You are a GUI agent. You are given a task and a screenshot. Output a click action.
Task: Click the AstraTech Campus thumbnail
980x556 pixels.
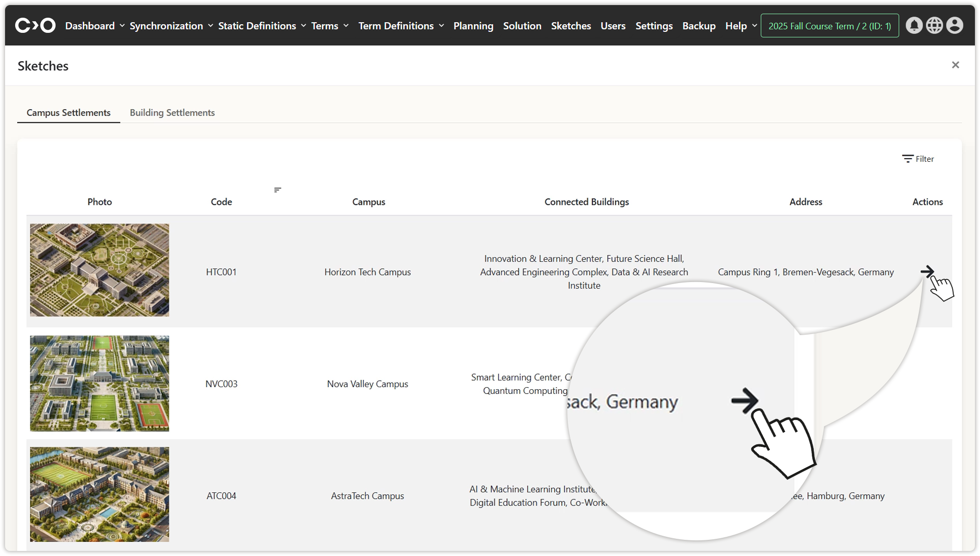click(100, 494)
